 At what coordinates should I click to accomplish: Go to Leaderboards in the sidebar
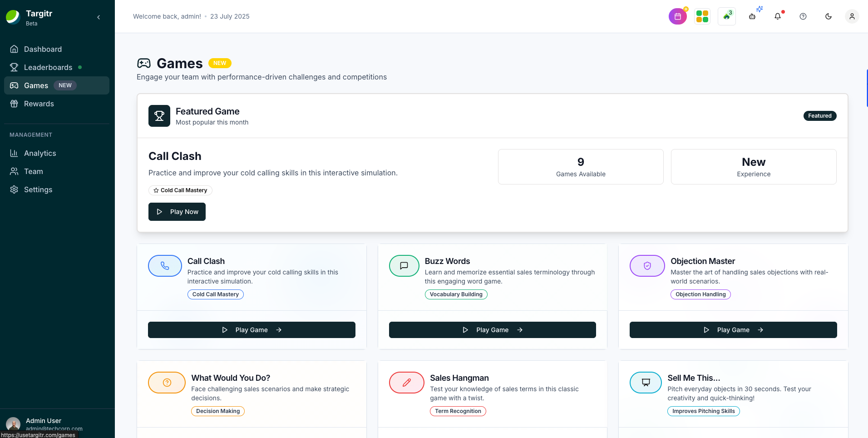tap(48, 67)
